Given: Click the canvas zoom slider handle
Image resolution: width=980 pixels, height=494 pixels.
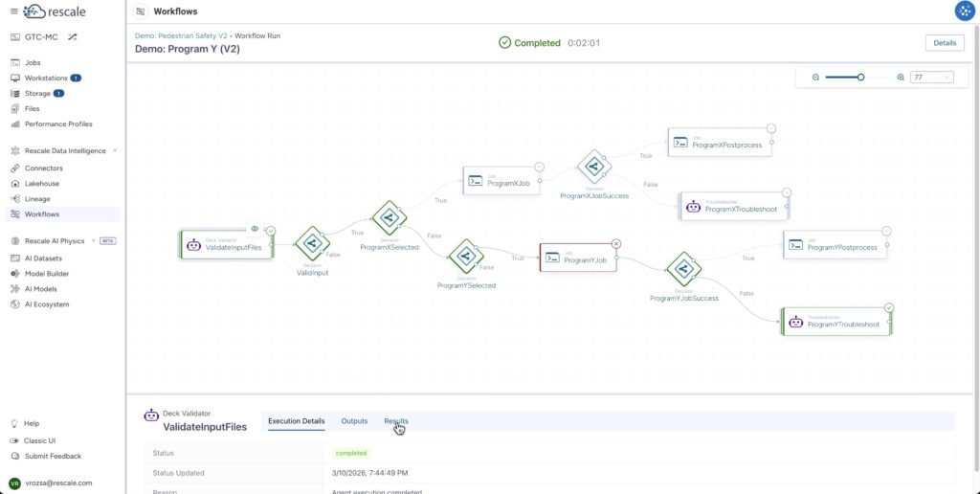Looking at the screenshot, I should [860, 78].
